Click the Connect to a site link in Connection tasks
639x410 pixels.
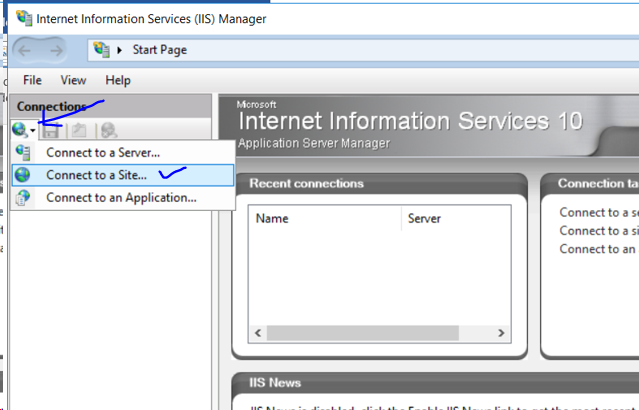tap(599, 231)
